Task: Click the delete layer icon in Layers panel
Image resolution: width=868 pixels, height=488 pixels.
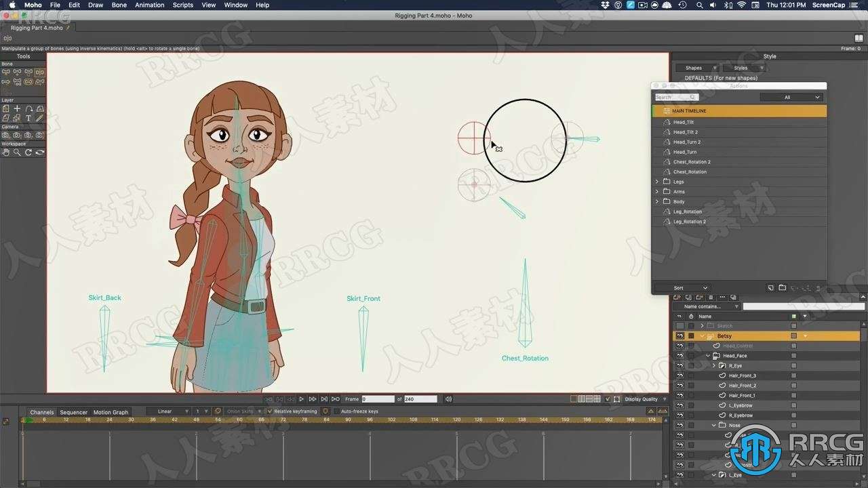Action: point(711,297)
